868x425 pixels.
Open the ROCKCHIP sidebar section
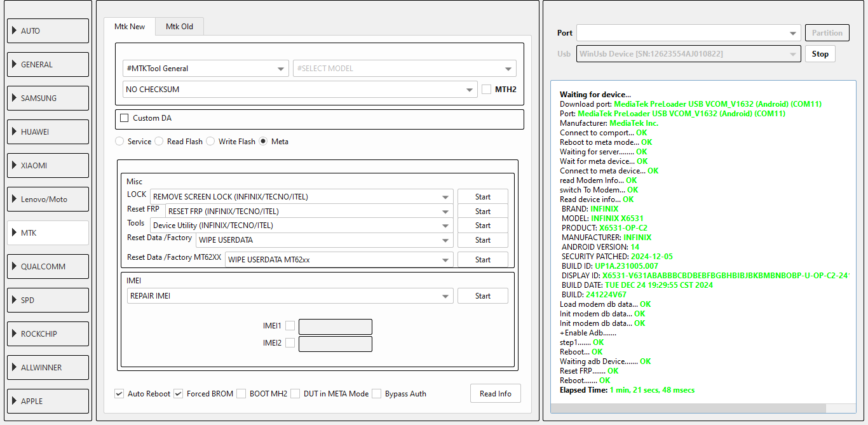click(x=48, y=334)
